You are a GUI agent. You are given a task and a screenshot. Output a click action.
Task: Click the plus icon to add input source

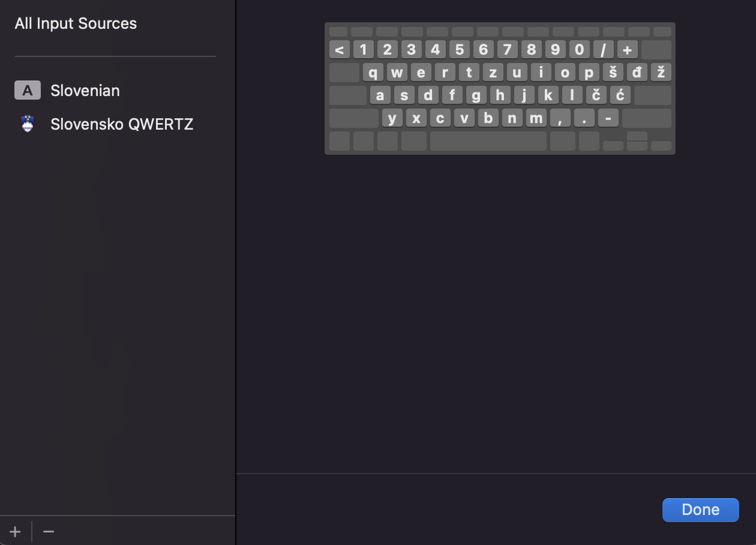click(x=15, y=532)
